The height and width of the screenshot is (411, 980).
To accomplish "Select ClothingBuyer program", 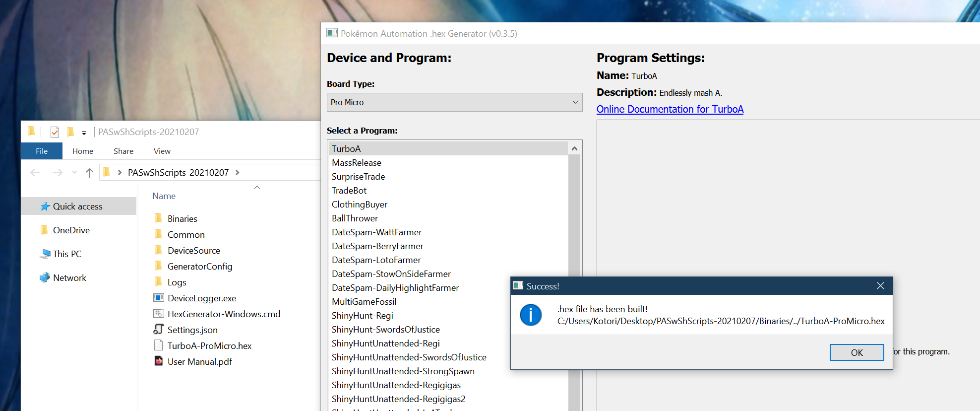I will pos(448,205).
